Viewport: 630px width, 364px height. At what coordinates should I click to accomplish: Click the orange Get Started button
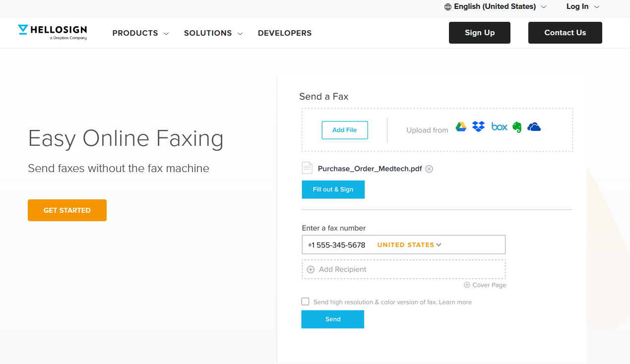point(67,210)
